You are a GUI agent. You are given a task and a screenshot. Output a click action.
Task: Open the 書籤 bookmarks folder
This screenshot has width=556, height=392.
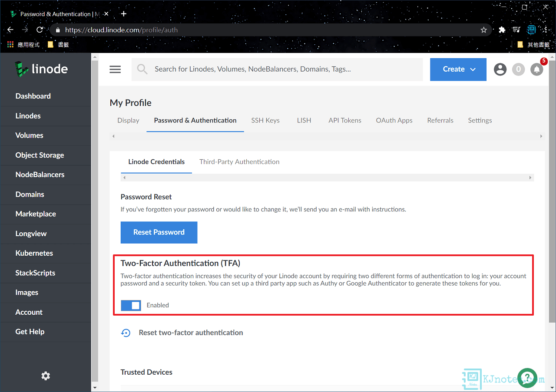[58, 44]
